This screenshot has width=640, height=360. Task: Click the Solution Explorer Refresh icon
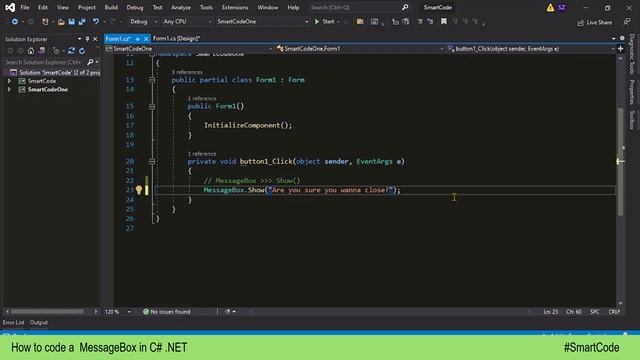pos(82,51)
